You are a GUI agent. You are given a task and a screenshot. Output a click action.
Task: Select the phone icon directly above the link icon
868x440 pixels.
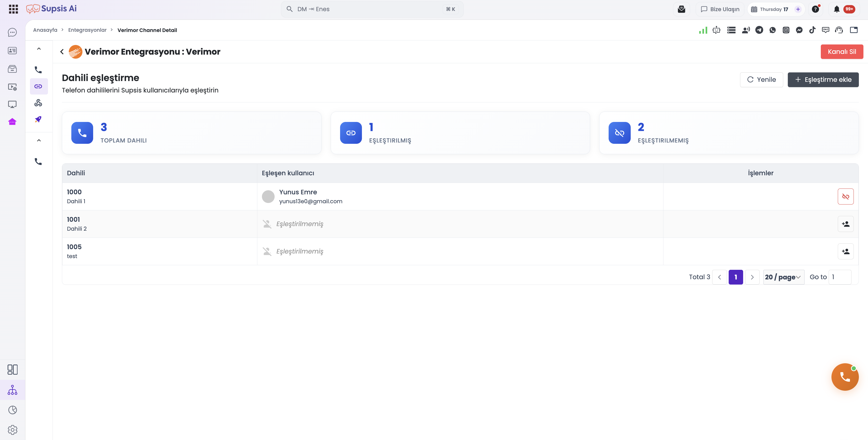(x=38, y=70)
